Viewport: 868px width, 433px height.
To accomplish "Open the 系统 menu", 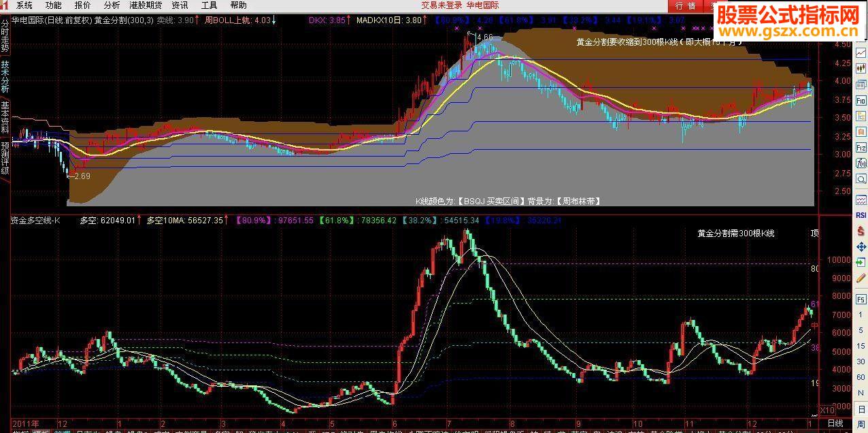I will point(24,5).
